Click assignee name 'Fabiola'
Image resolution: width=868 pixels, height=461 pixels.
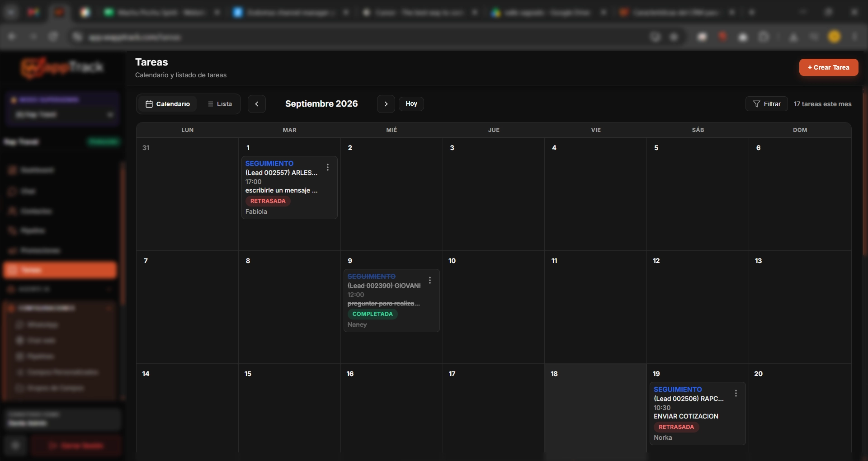(256, 212)
